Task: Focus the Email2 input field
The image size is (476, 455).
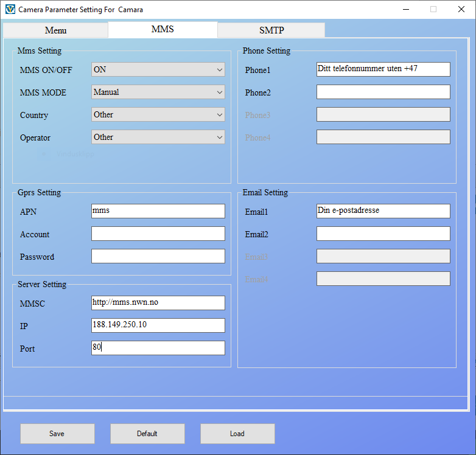Action: pyautogui.click(x=383, y=234)
